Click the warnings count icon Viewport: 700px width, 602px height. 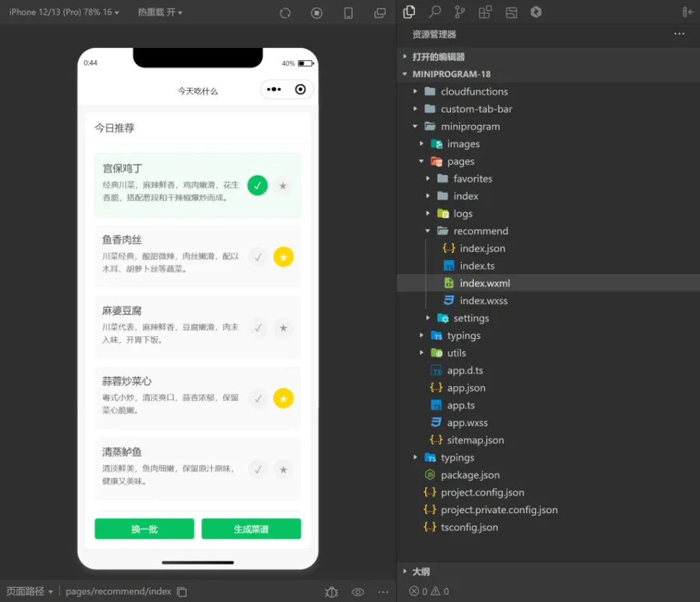(x=435, y=591)
